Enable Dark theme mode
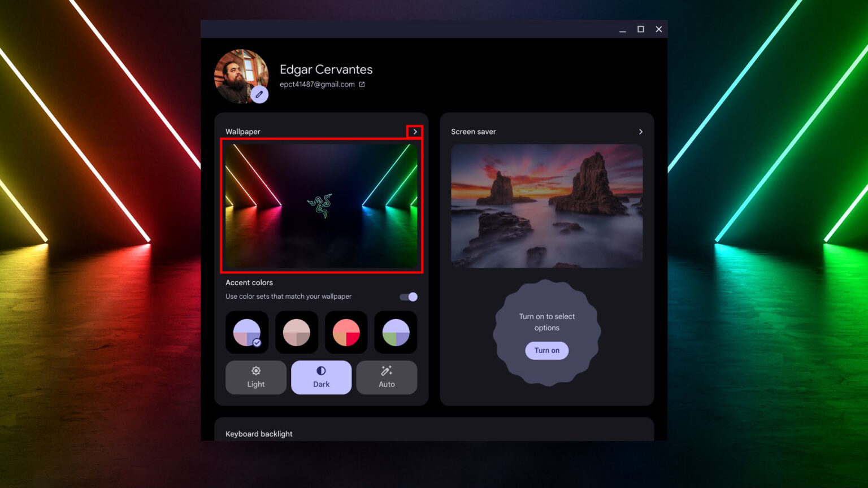Screen dimensions: 868x488 pyautogui.click(x=321, y=377)
